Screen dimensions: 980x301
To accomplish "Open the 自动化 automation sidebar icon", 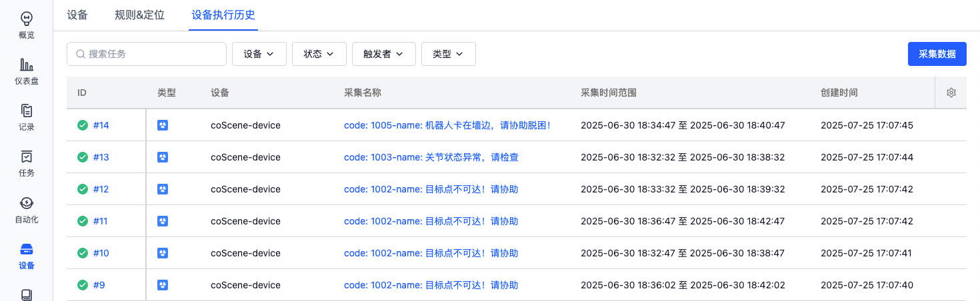I will [27, 203].
